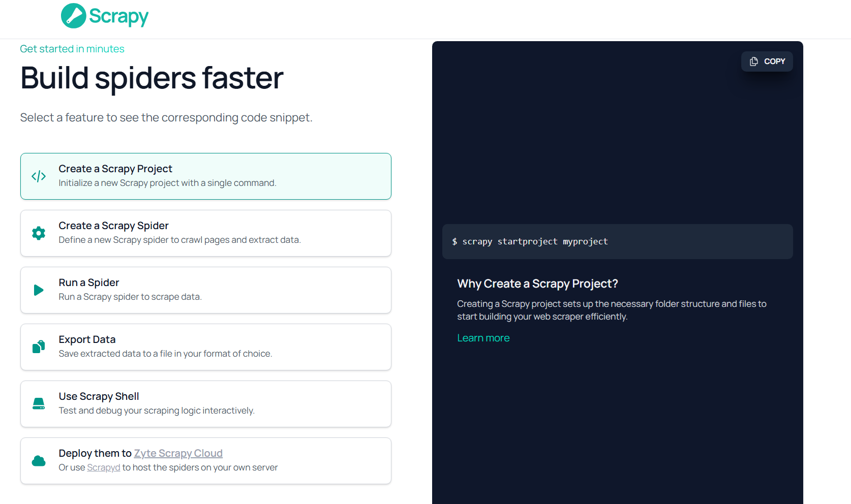Screen dimensions: 851x504
Task: Select the Create a Scrapy Project feature
Action: [x=205, y=176]
